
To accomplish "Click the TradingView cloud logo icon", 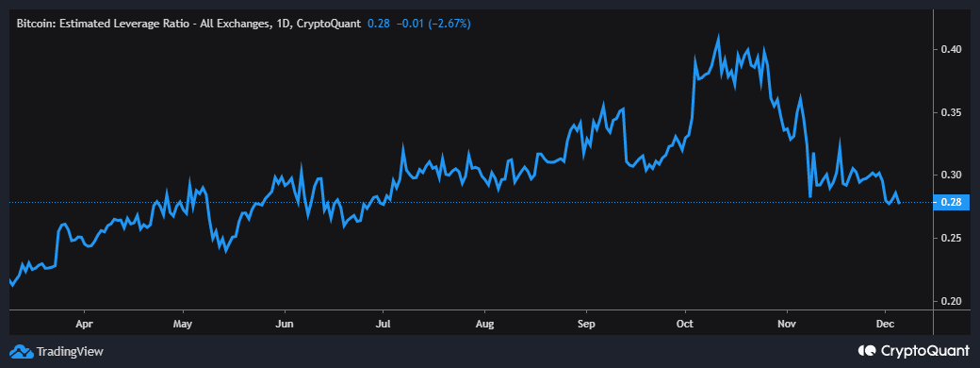I will point(22,351).
